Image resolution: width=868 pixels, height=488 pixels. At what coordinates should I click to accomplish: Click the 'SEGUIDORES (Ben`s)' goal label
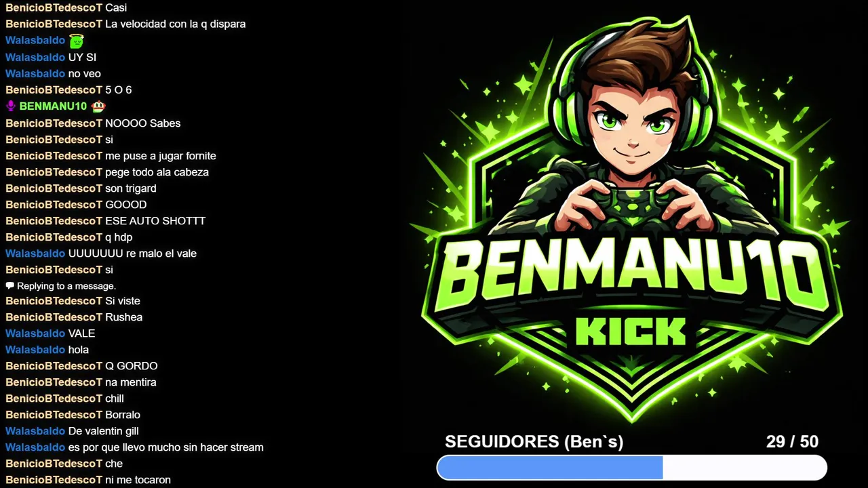click(x=534, y=442)
